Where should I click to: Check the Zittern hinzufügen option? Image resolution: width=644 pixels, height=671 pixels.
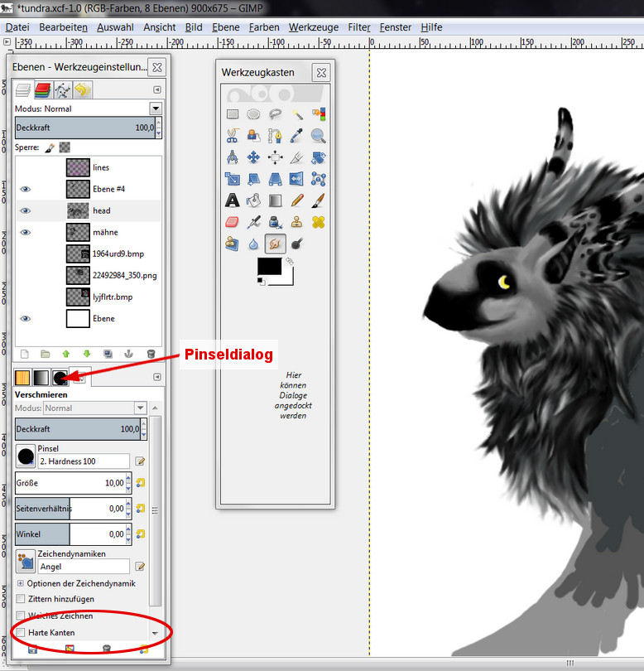(x=22, y=599)
